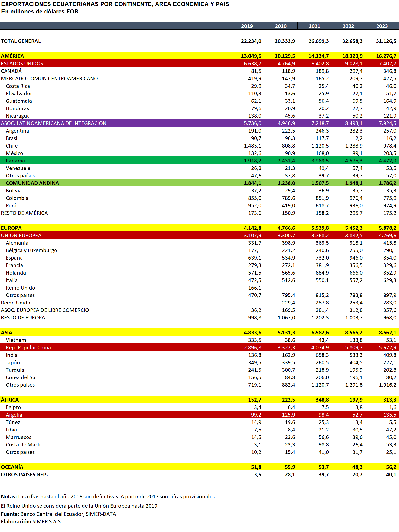Click the 2019 column header
Screen dimensions: 399x532
[247, 26]
